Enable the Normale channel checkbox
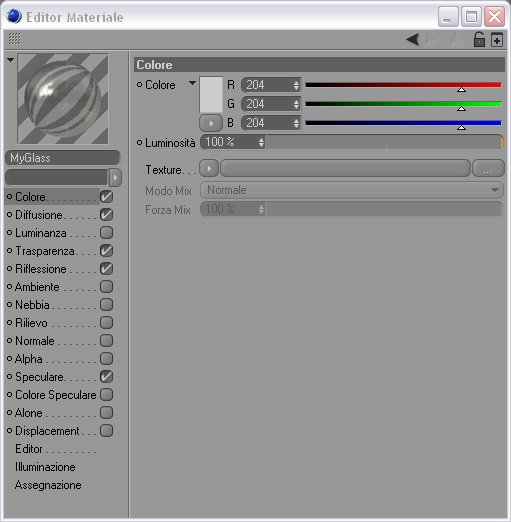This screenshot has height=522, width=511. [x=106, y=341]
